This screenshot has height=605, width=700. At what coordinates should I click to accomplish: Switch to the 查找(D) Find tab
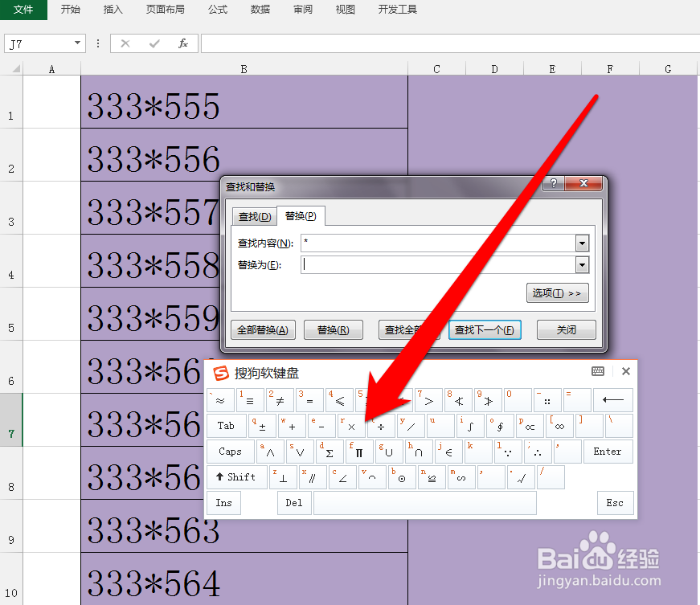(255, 216)
